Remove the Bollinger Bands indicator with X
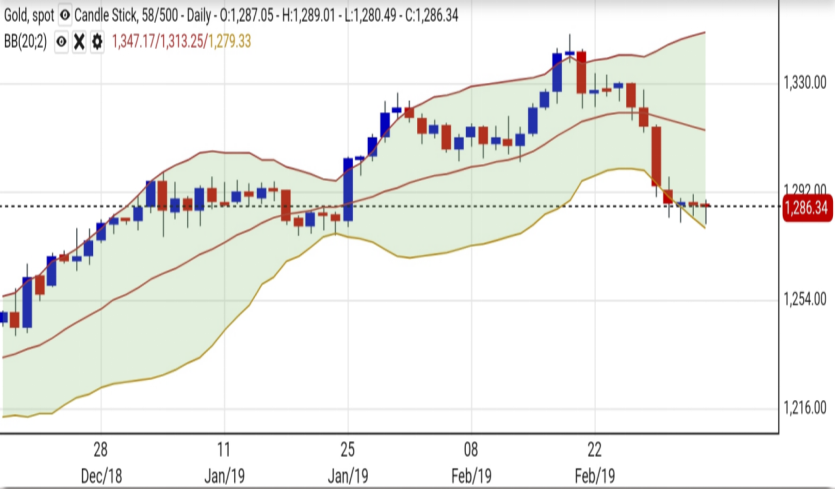Image resolution: width=837 pixels, height=491 pixels. tap(79, 41)
